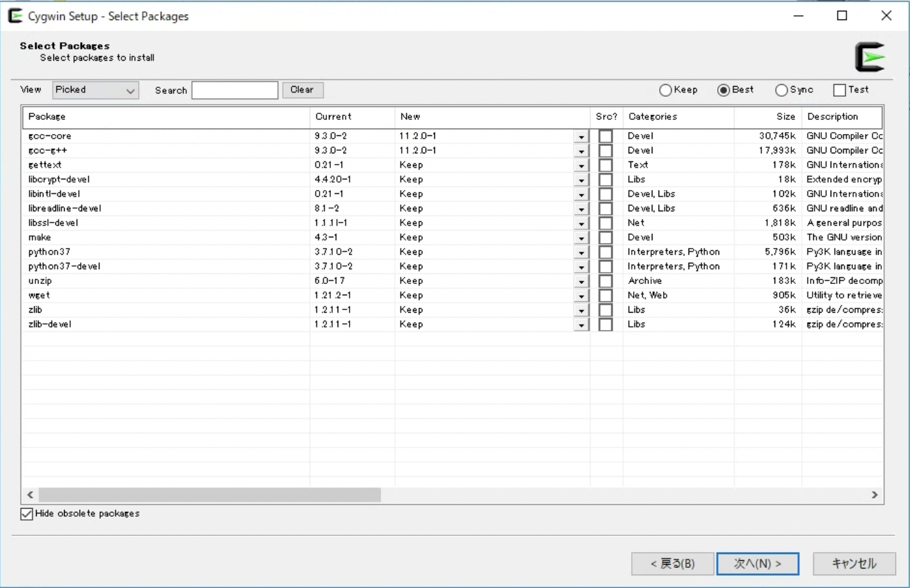Click the 戻る(B) Back button

point(672,563)
